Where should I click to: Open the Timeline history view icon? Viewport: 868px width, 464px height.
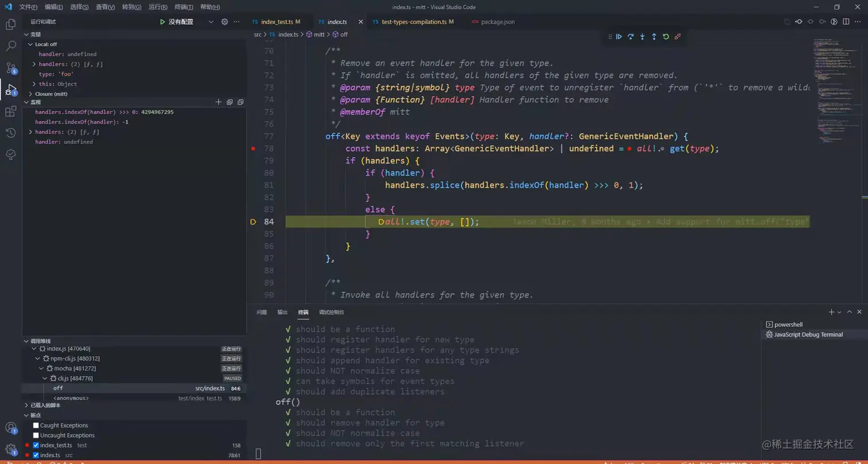(11, 133)
